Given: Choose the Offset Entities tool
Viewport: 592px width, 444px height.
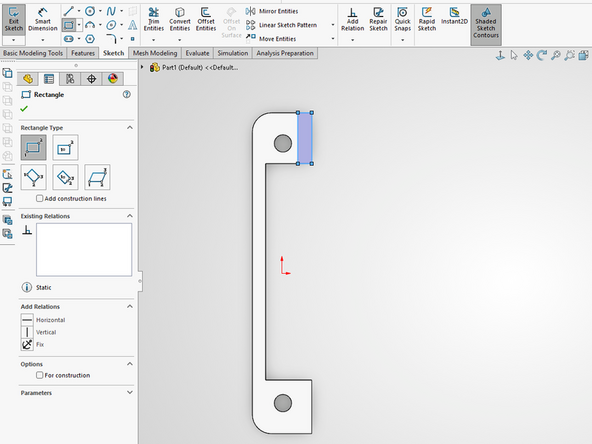Looking at the screenshot, I should 206,20.
